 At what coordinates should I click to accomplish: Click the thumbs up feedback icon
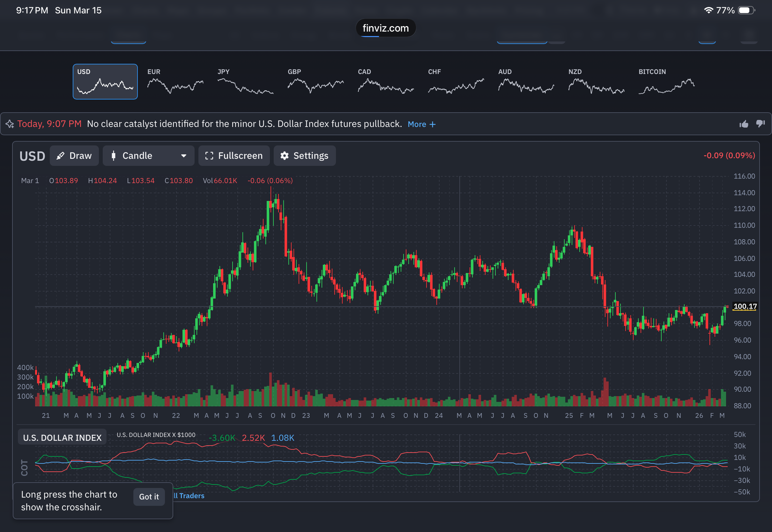[744, 124]
